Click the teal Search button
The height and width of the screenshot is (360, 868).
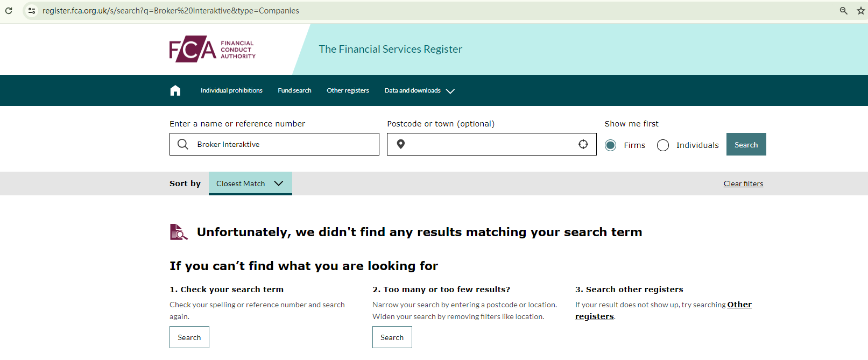(x=746, y=144)
